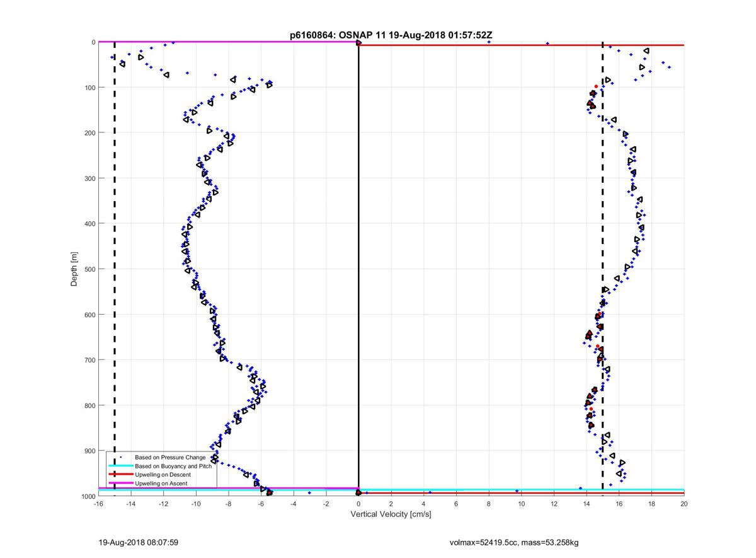This screenshot has height=558, width=756.
Task: Click legend entry 'Based on Pressure Change'
Action: click(x=170, y=457)
